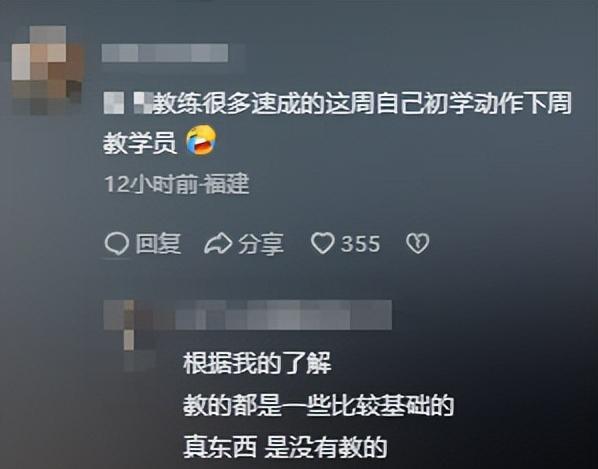Click the 福建 location text
This screenshot has height=469, width=598.
tap(227, 184)
